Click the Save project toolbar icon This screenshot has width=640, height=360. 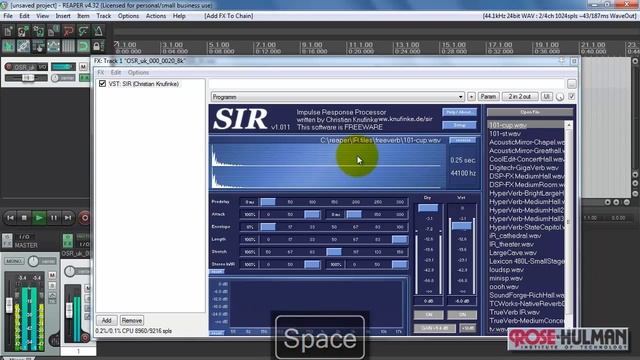pos(38,31)
